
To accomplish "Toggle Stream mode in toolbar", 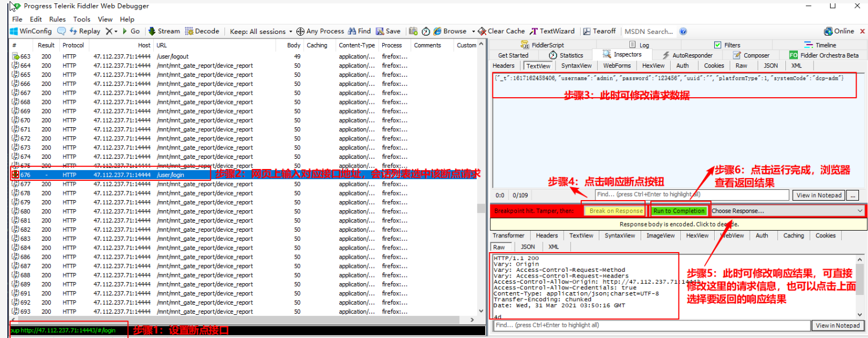I will pos(164,31).
